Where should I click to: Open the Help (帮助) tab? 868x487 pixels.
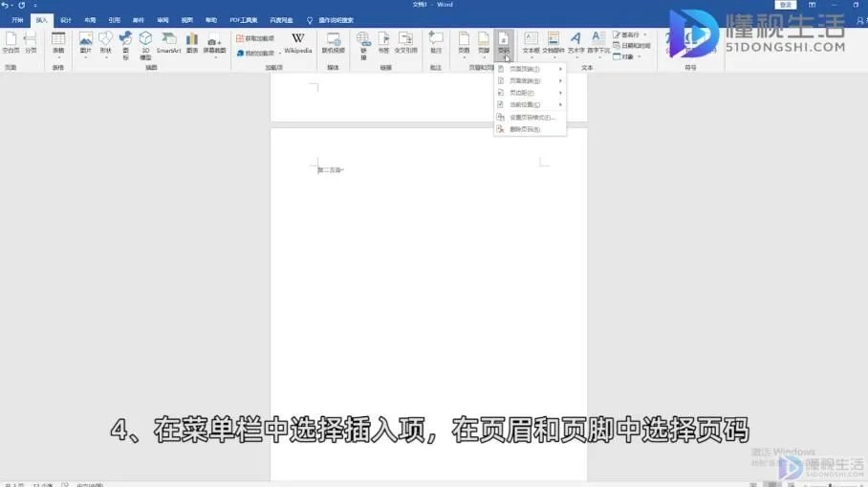211,20
